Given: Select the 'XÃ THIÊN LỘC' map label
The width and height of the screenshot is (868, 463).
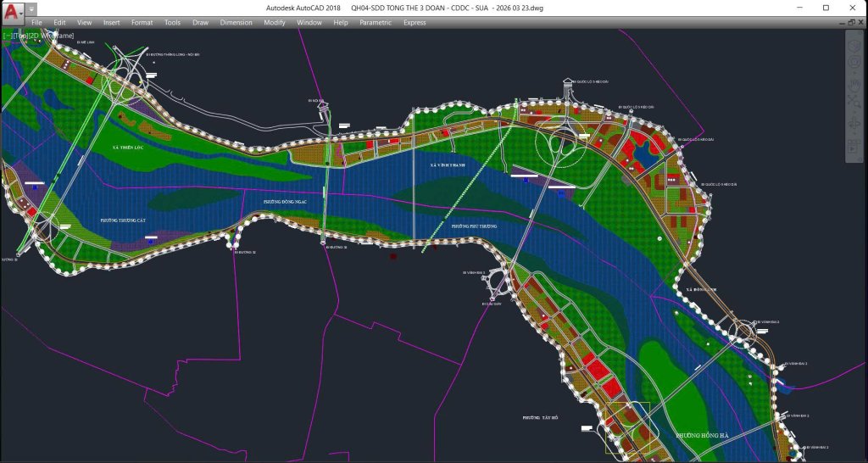Looking at the screenshot, I should (128, 148).
